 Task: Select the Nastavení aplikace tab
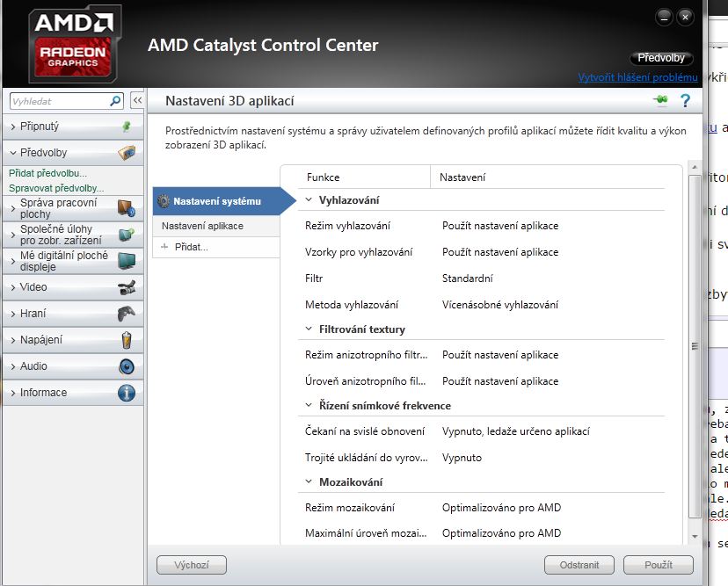[x=216, y=226]
